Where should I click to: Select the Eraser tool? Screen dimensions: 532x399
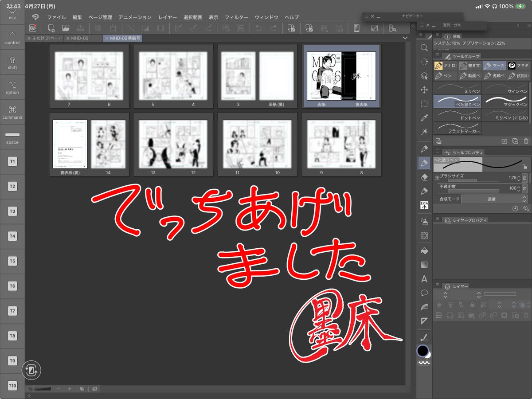(x=424, y=177)
